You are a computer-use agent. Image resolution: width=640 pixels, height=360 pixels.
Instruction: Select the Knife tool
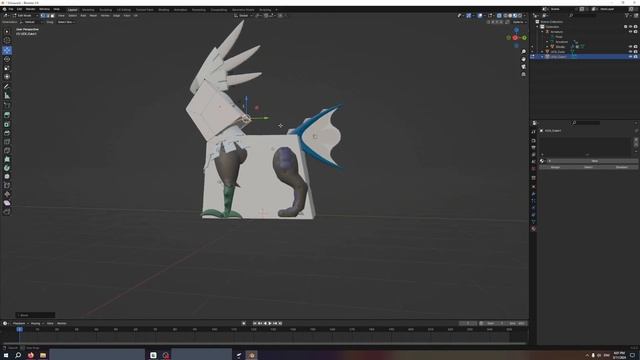(x=7, y=151)
